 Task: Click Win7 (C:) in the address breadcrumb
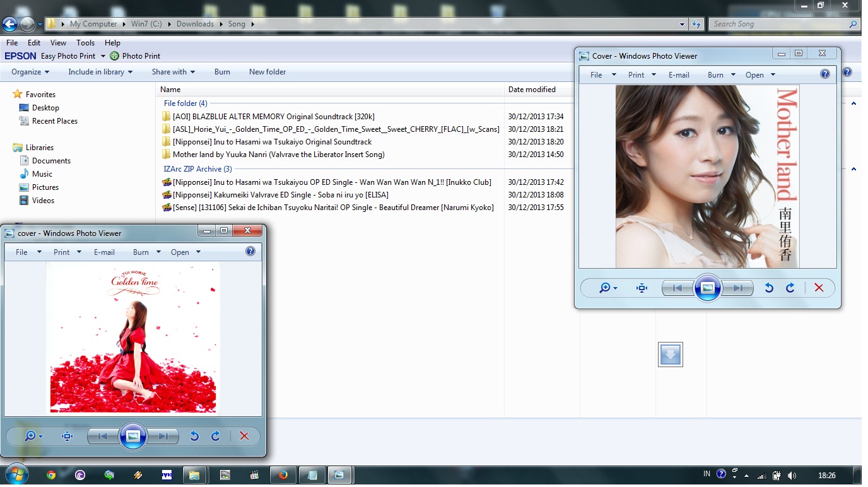tap(146, 25)
